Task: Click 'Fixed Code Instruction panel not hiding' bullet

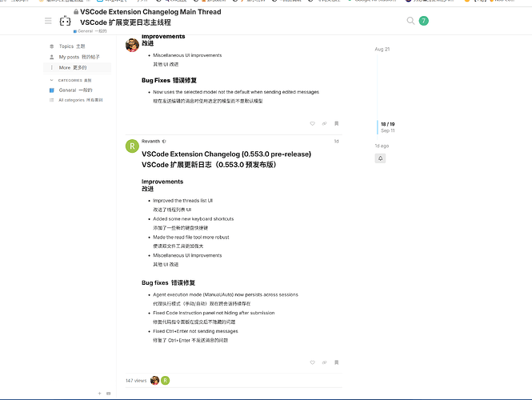Action: 214,313
